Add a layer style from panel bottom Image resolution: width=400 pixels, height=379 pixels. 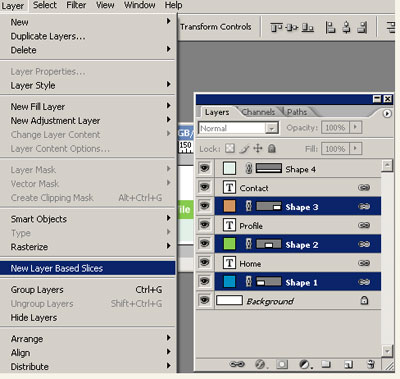(260, 364)
